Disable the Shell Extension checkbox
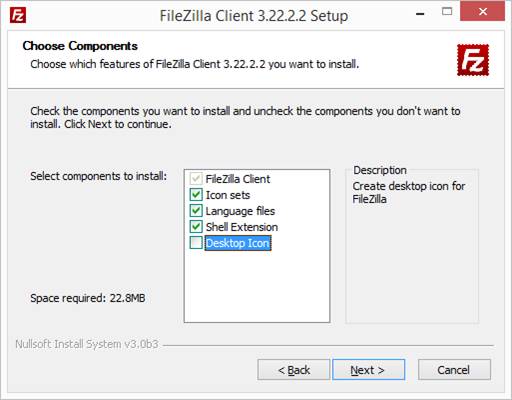The width and height of the screenshot is (512, 400). pyautogui.click(x=196, y=227)
